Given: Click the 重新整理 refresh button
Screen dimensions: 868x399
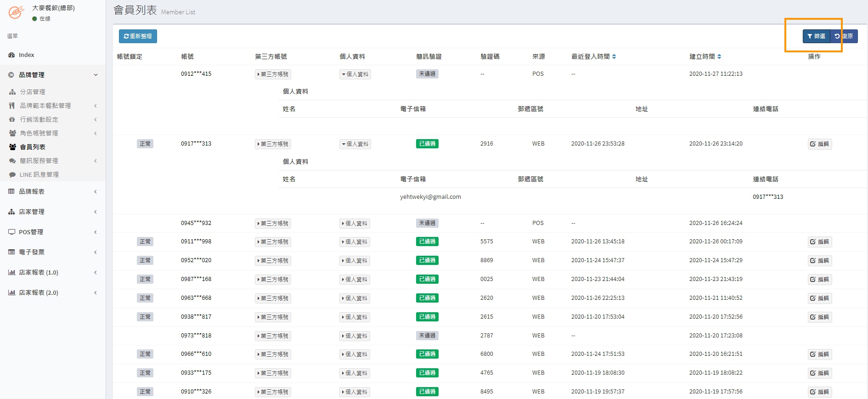Looking at the screenshot, I should (x=138, y=36).
